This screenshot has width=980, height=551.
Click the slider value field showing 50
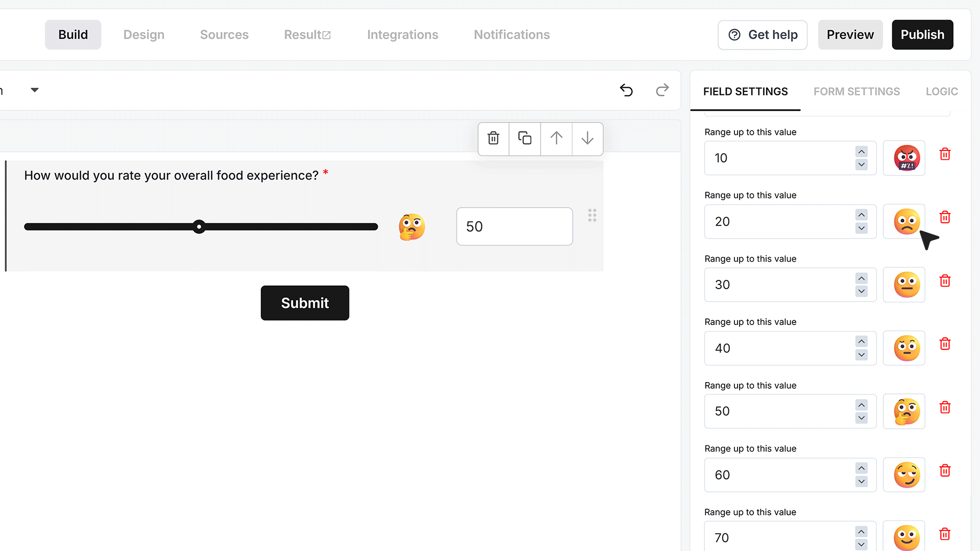point(514,227)
